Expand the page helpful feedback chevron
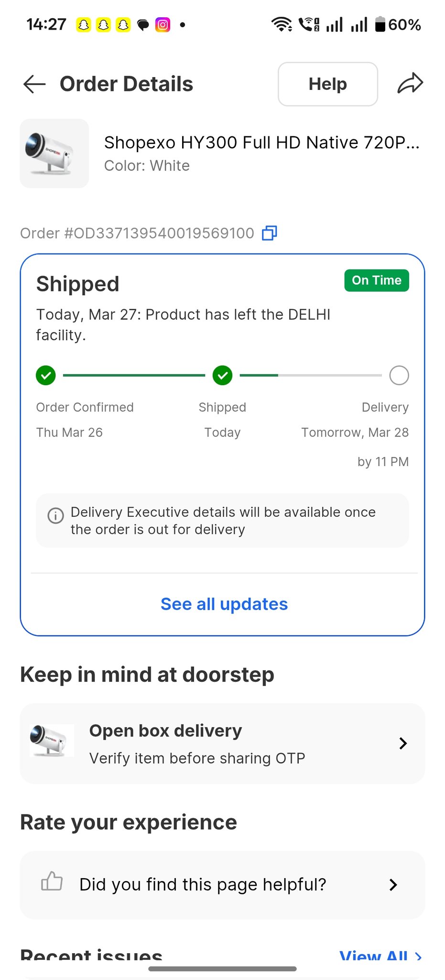This screenshot has height=980, width=445. pyautogui.click(x=393, y=885)
